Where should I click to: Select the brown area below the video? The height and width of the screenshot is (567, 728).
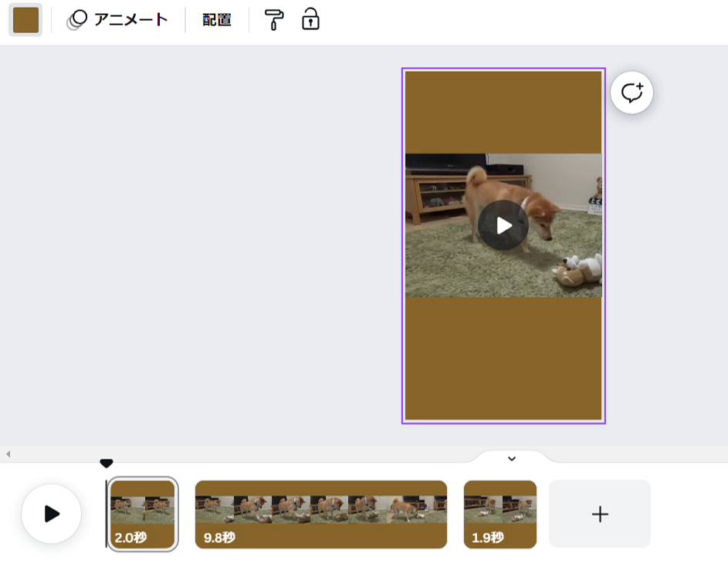(503, 359)
